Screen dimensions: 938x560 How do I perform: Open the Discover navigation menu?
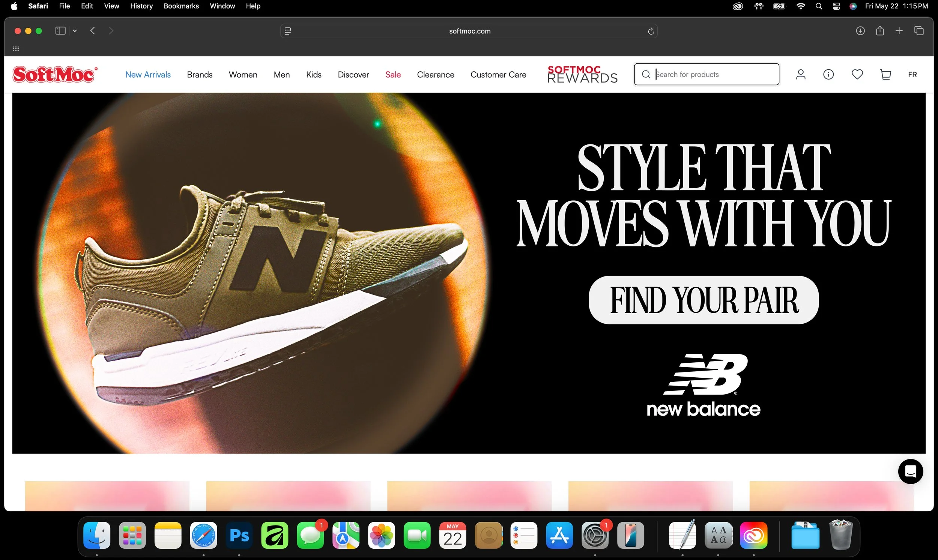[353, 75]
